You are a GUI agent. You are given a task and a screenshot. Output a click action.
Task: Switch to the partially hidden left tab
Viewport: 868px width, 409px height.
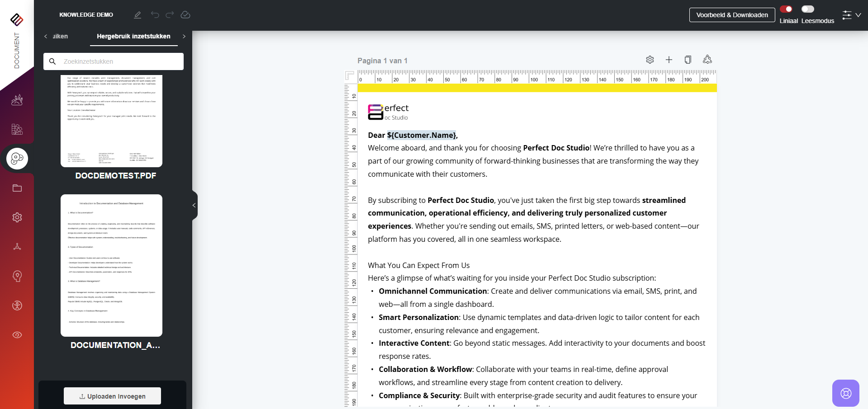(x=60, y=36)
